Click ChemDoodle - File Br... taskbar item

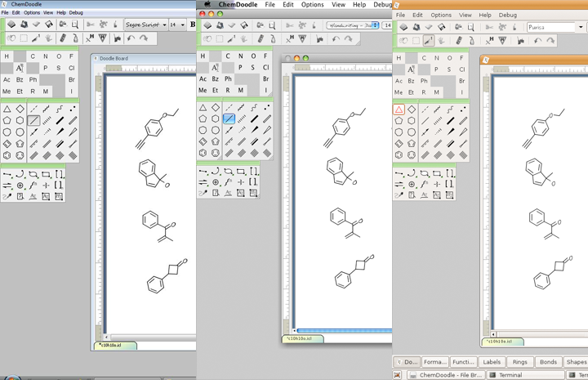coord(446,375)
